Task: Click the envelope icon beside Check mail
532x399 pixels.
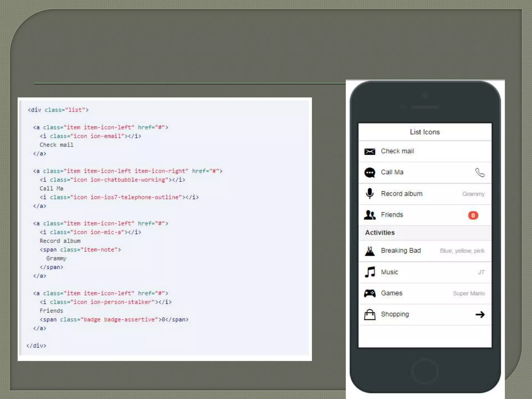Action: (369, 151)
